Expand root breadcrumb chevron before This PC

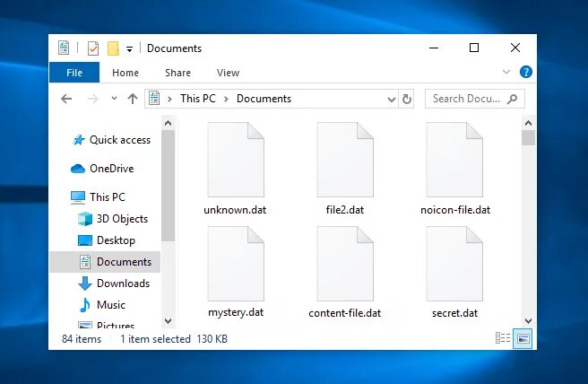pos(170,99)
